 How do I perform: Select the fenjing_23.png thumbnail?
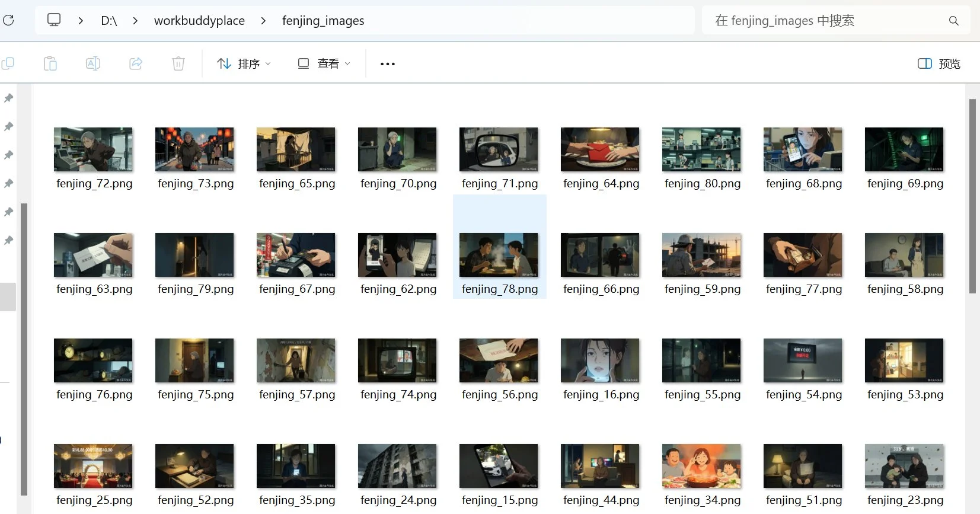tap(905, 466)
